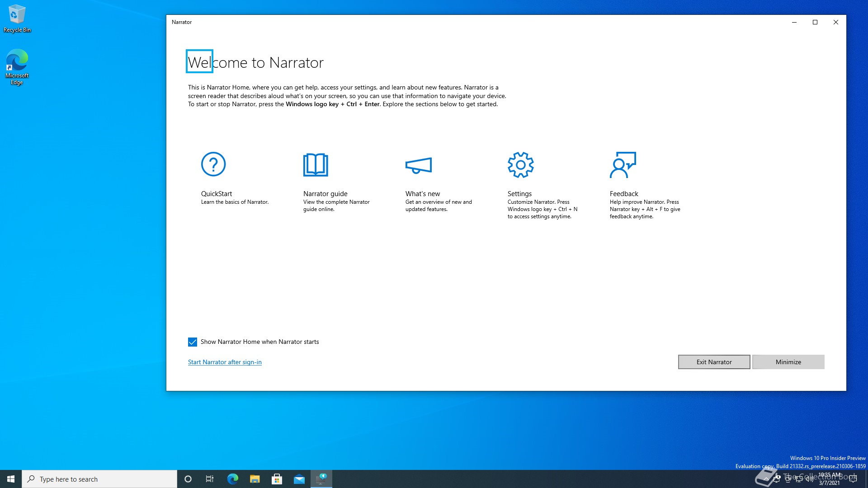
Task: Launch Microsoft Edge from the taskbar
Action: point(232,479)
